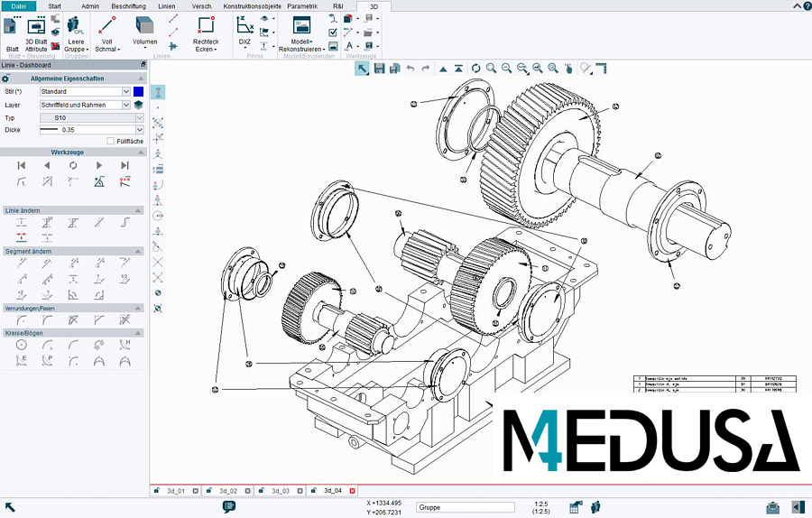
Task: Click the arc H tool in Kreise/Bögen
Action: coord(125,345)
